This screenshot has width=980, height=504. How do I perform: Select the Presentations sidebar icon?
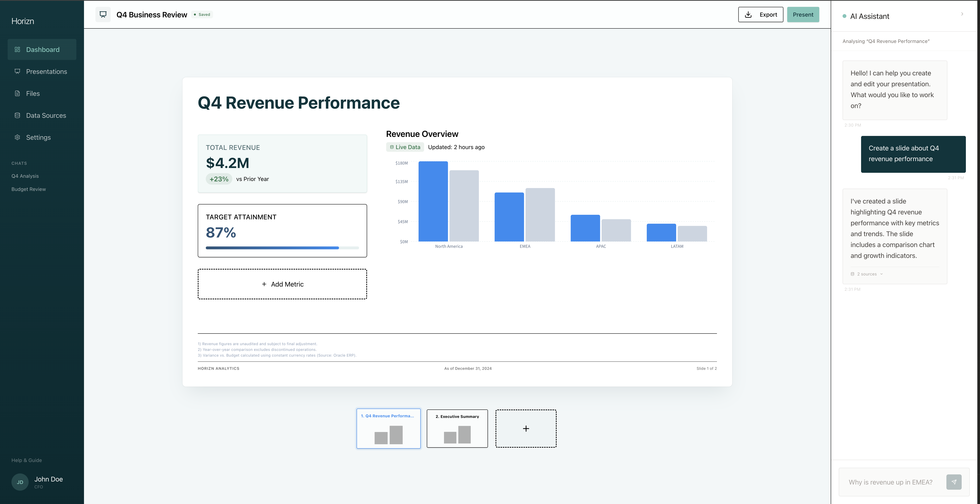[18, 72]
